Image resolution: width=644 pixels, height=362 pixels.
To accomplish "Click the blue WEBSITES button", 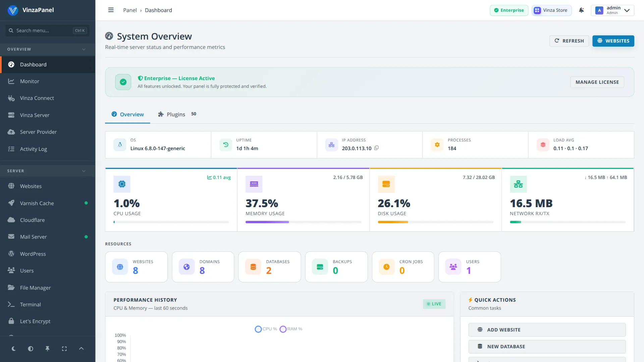I will click(613, 41).
